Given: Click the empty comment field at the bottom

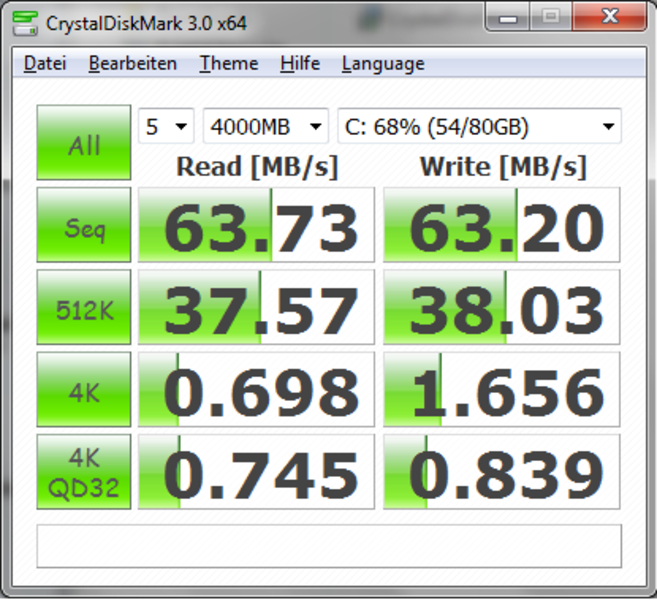Looking at the screenshot, I should (x=329, y=546).
